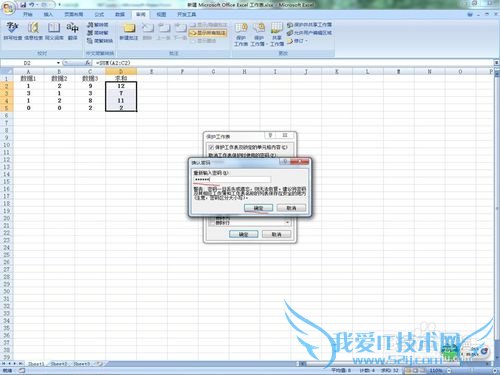Click Protect Sheet dialog help question mark
The width and height of the screenshot is (500, 375).
(270, 135)
